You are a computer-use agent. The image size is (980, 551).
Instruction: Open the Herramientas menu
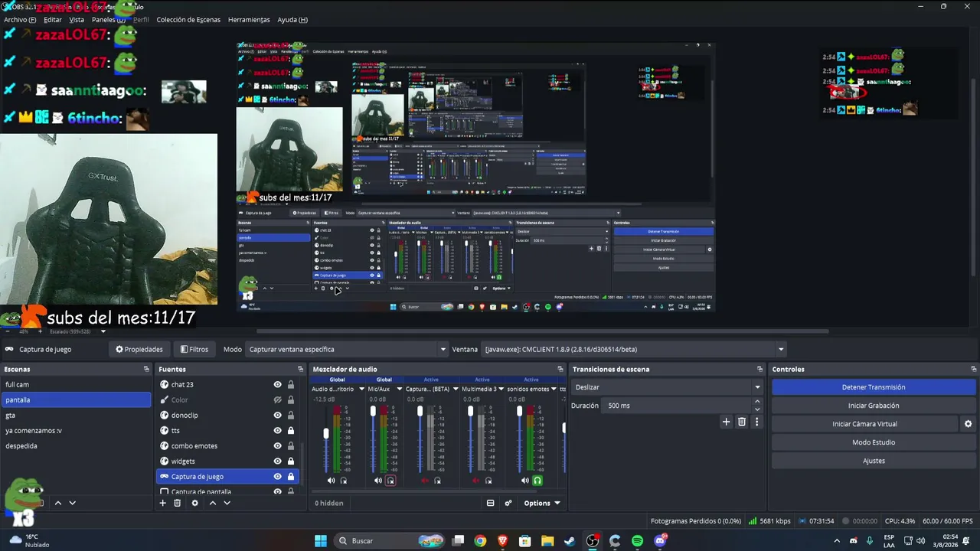tap(249, 20)
